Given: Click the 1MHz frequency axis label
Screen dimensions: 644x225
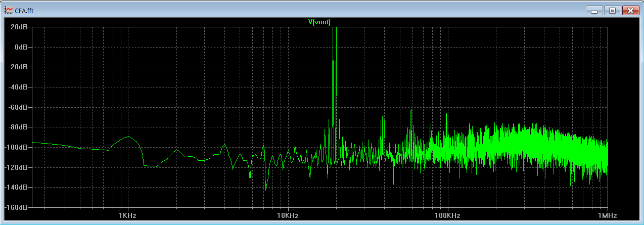Looking at the screenshot, I should coord(608,215).
